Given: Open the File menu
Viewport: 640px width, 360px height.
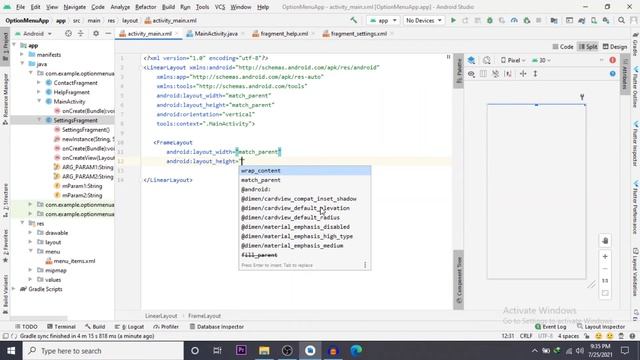Looking at the screenshot, I should point(20,7).
